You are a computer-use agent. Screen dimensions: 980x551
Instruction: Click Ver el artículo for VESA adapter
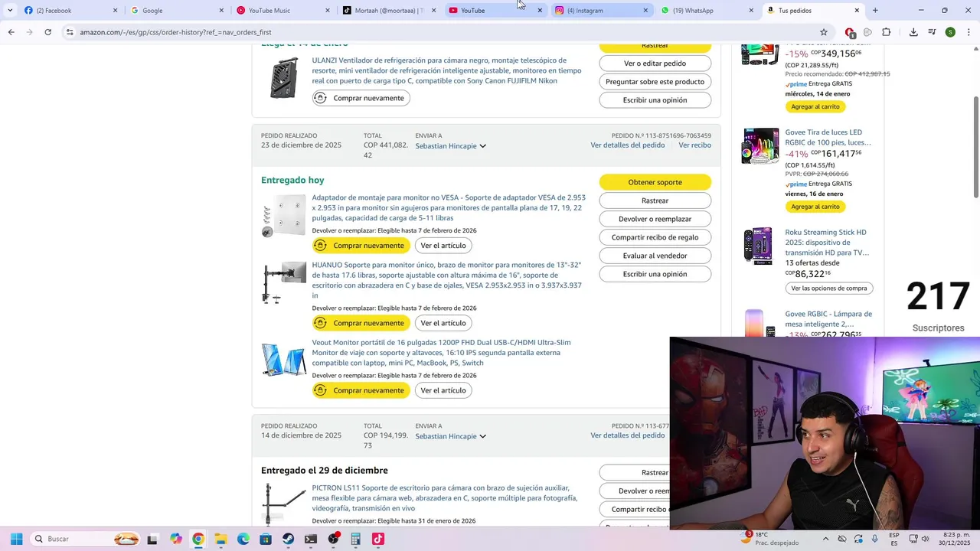[443, 246]
